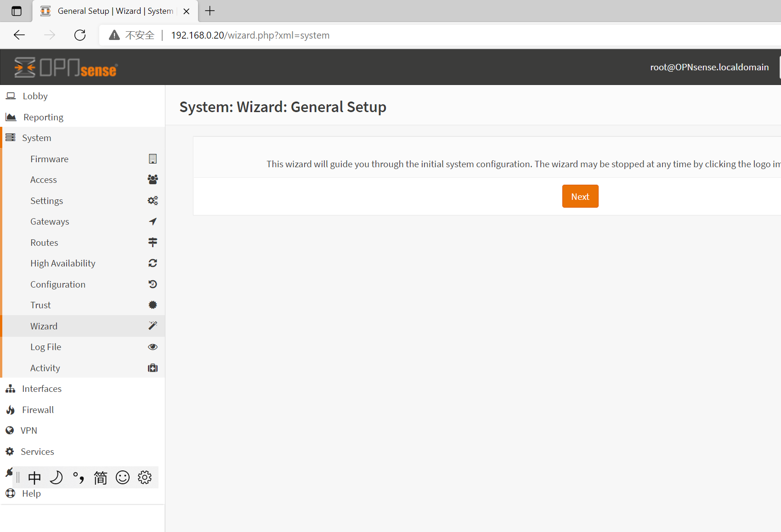Screen dimensions: 781x532
Task: Click the Log File eye icon
Action: point(153,346)
